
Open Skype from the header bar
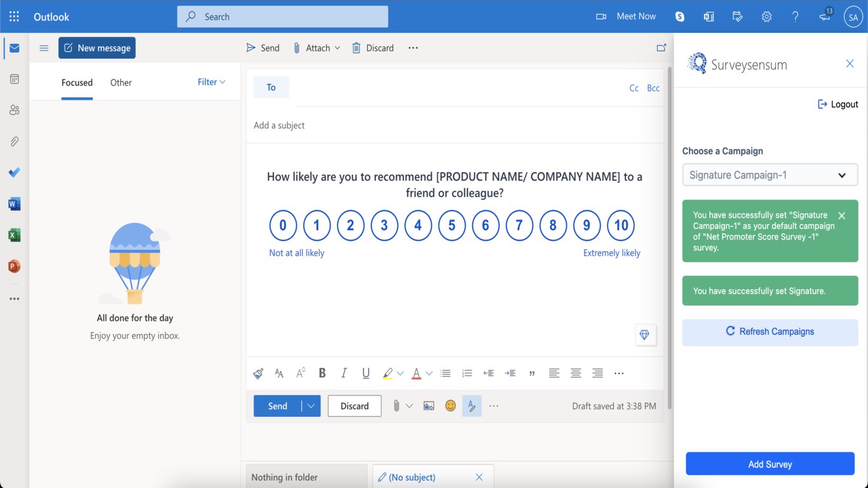pyautogui.click(x=680, y=17)
